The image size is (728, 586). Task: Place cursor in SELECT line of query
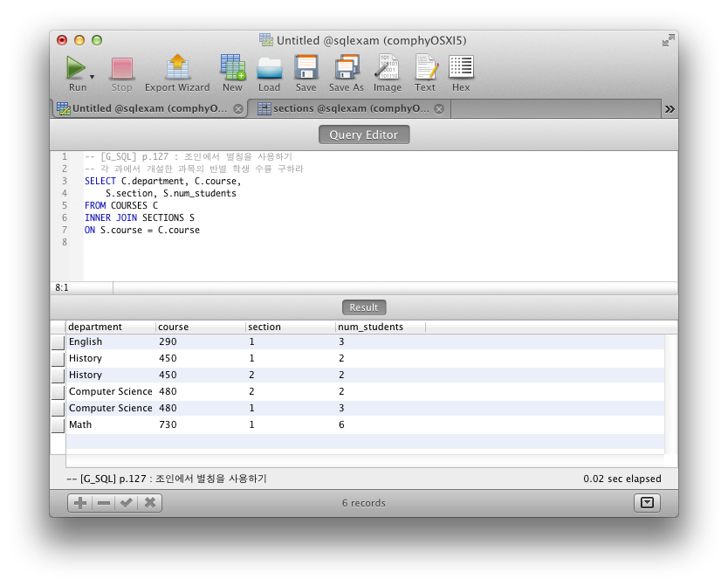point(163,181)
